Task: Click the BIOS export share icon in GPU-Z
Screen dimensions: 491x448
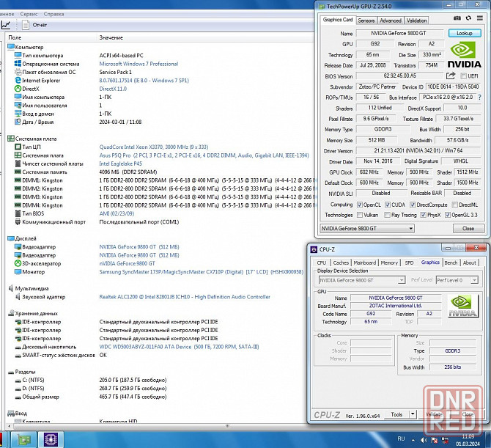Action: click(450, 76)
